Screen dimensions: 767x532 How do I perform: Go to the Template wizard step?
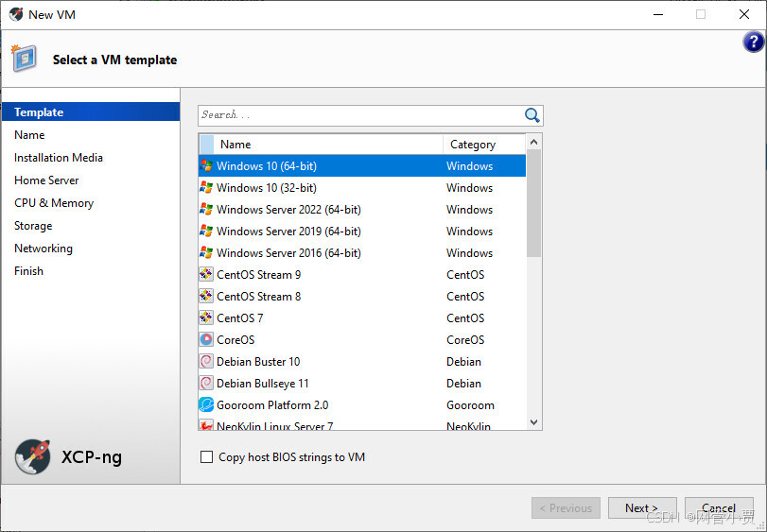pyautogui.click(x=91, y=112)
